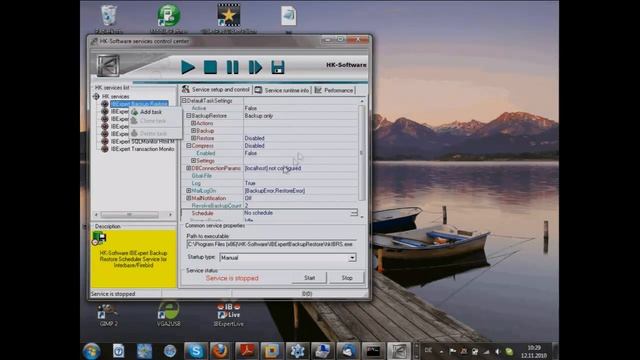Click the gear settings taskbar icon
Image resolution: width=640 pixels, height=360 pixels.
click(x=297, y=351)
